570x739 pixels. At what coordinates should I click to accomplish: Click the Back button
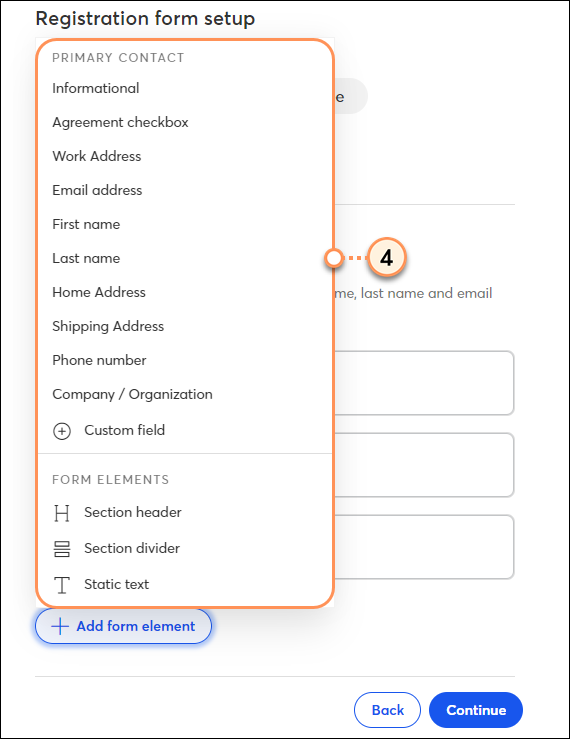click(387, 710)
